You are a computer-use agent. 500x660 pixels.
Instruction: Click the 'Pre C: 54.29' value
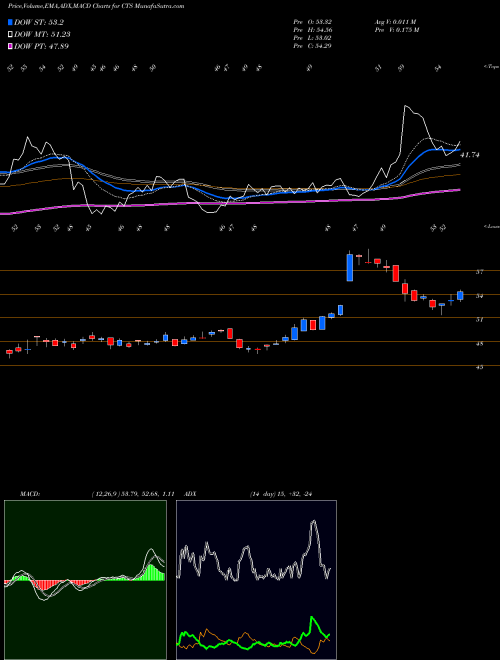point(313,46)
